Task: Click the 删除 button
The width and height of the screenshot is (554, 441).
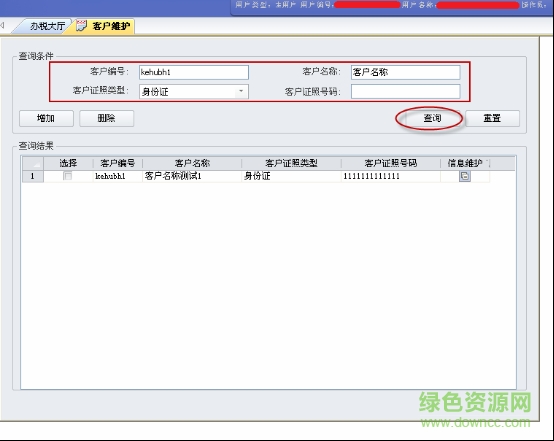Action: pos(106,118)
